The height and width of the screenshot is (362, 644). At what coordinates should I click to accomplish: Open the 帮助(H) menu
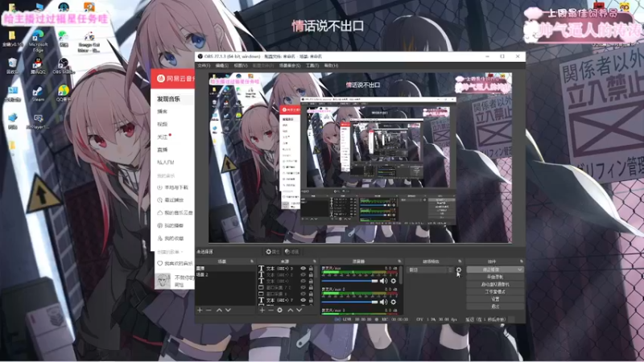331,66
